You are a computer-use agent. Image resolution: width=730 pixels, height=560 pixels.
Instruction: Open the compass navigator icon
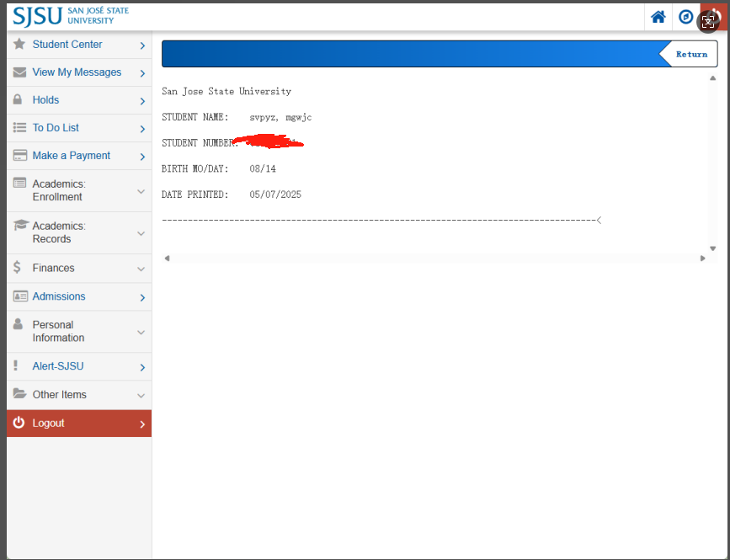[685, 17]
